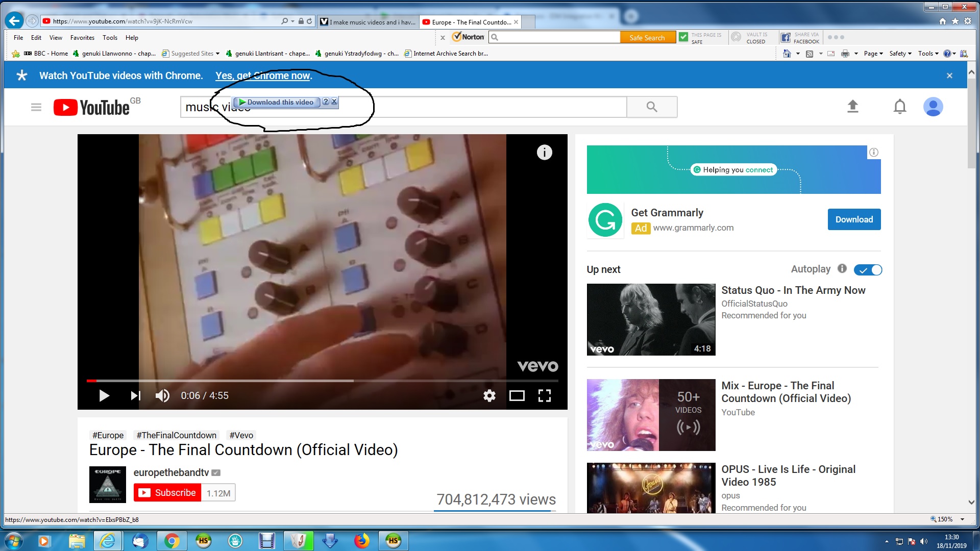The image size is (980, 551).
Task: Mute the video volume speaker icon
Action: (162, 396)
